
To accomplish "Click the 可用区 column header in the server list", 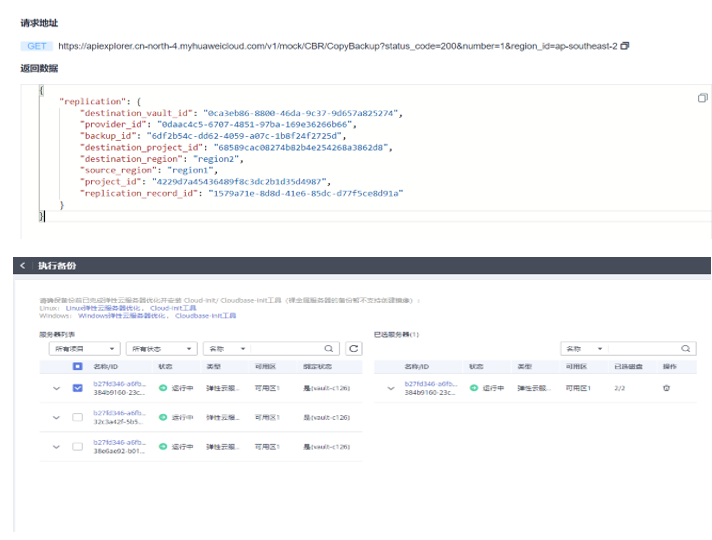I will coord(265,367).
